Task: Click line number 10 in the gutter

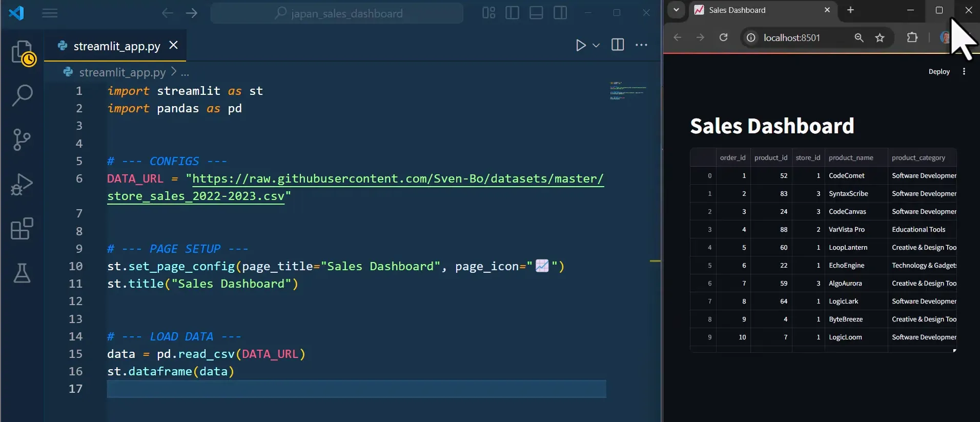Action: pos(75,266)
